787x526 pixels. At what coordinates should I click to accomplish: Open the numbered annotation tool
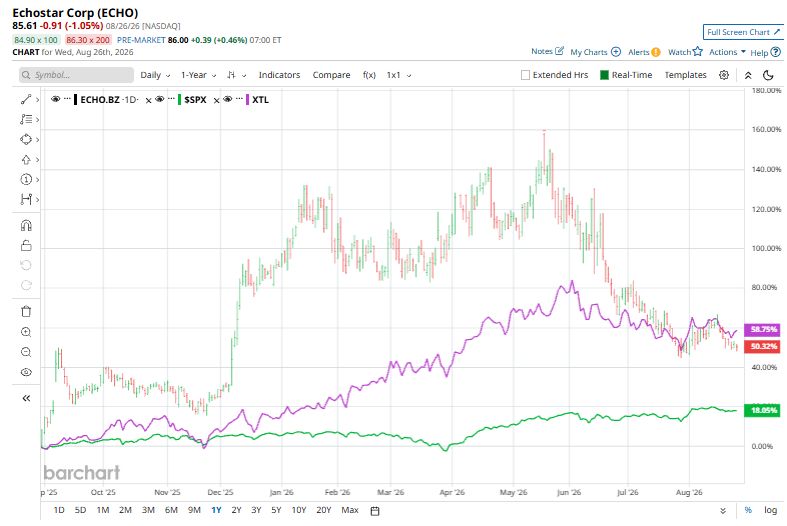point(26,179)
